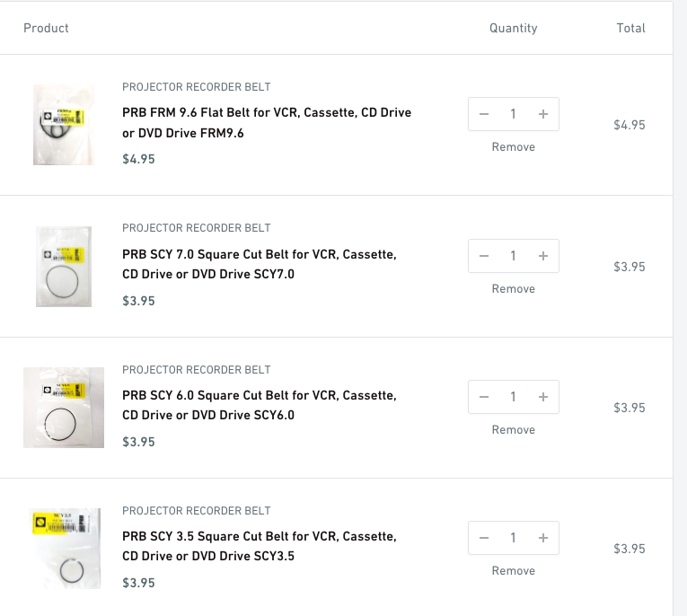Increase quantity of FRM 9.6 Flat Belt

click(542, 114)
